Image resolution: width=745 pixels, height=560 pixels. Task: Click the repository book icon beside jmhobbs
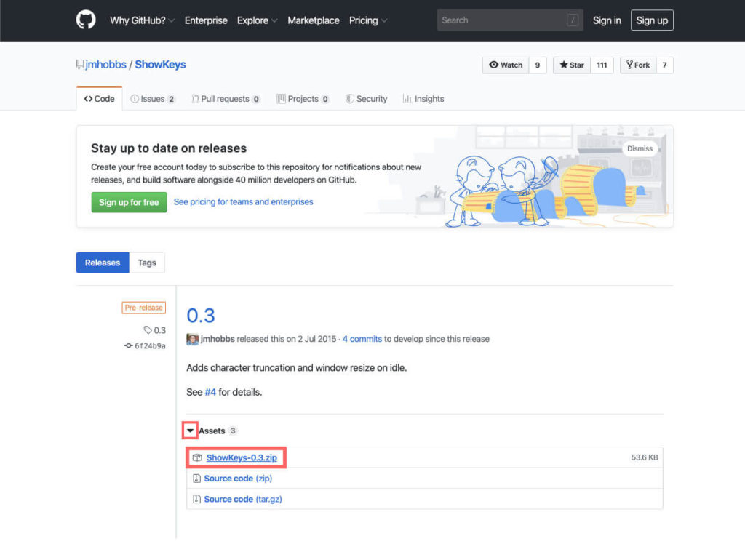pos(80,65)
